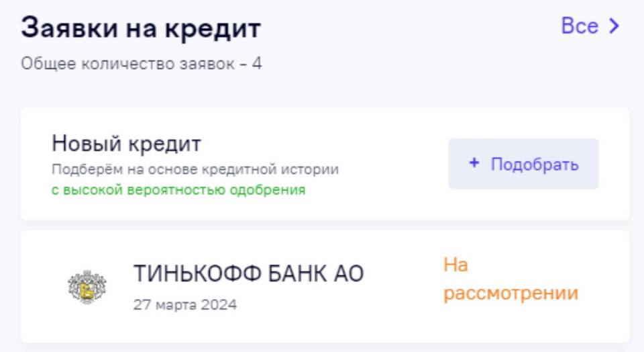Click the Общее количество заявок counter text

[141, 64]
